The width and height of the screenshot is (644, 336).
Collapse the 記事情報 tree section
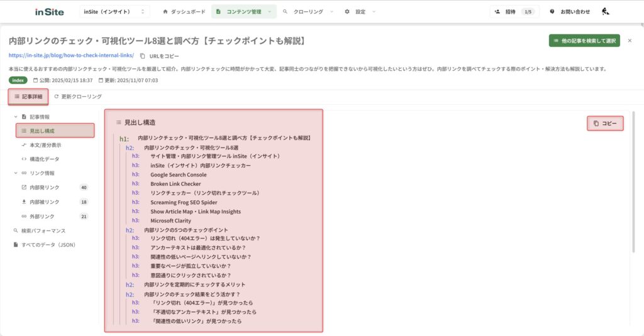point(16,117)
